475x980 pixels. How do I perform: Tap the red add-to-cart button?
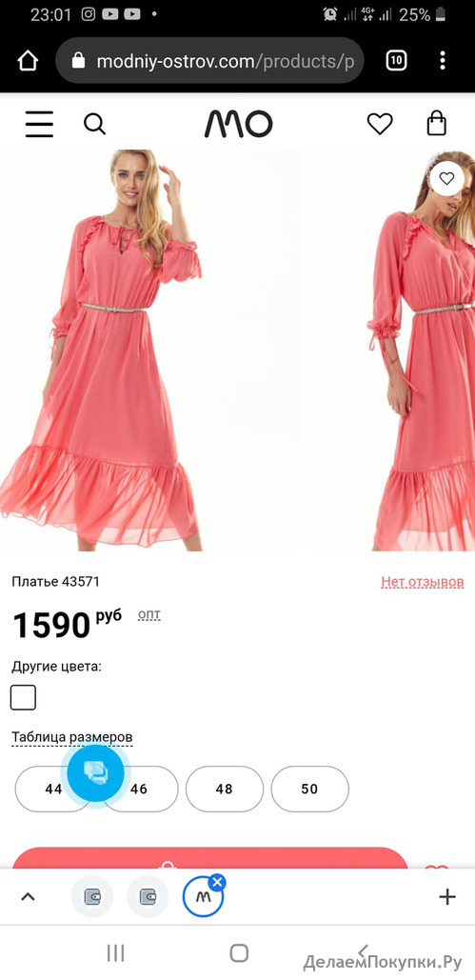coord(210,857)
